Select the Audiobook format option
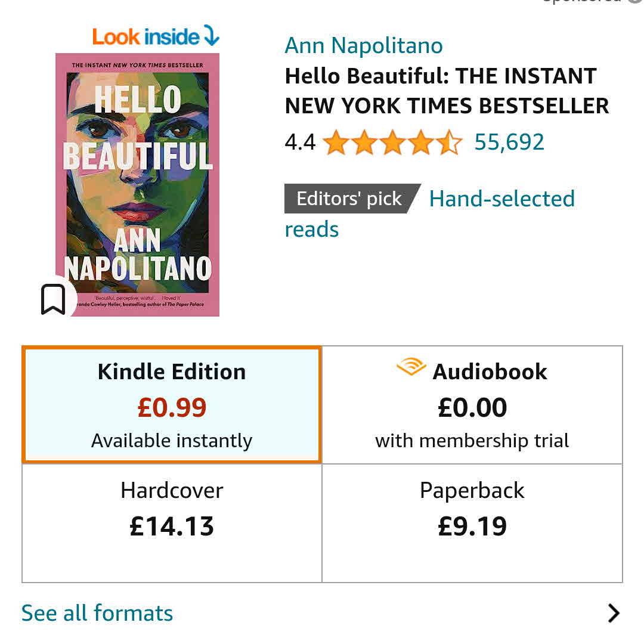Image resolution: width=644 pixels, height=644 pixels. 472,405
